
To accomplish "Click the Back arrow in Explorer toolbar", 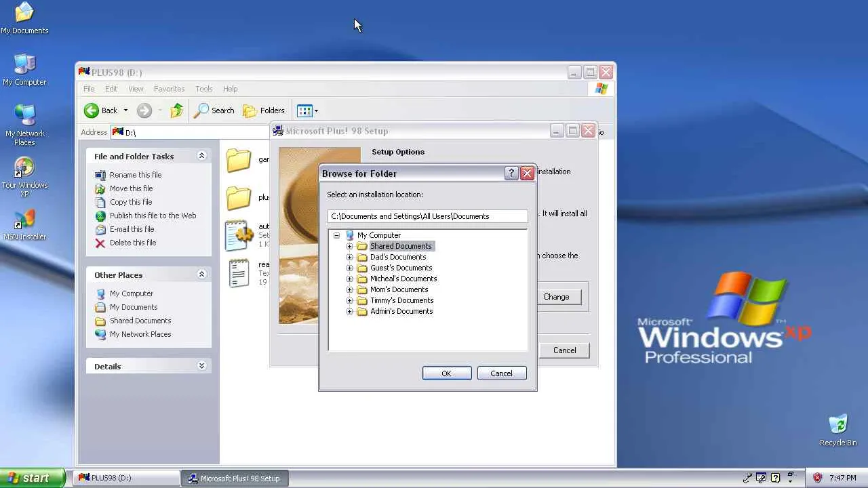I will (x=100, y=110).
